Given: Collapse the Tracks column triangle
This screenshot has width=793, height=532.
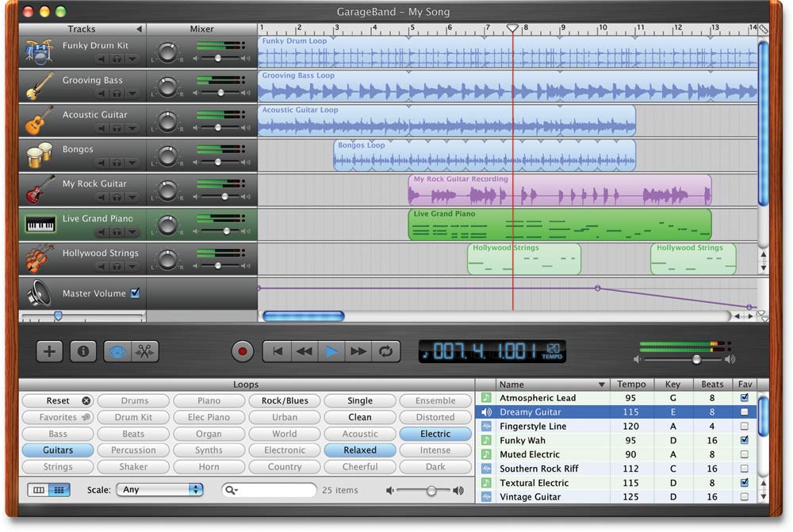Looking at the screenshot, I should 139,29.
